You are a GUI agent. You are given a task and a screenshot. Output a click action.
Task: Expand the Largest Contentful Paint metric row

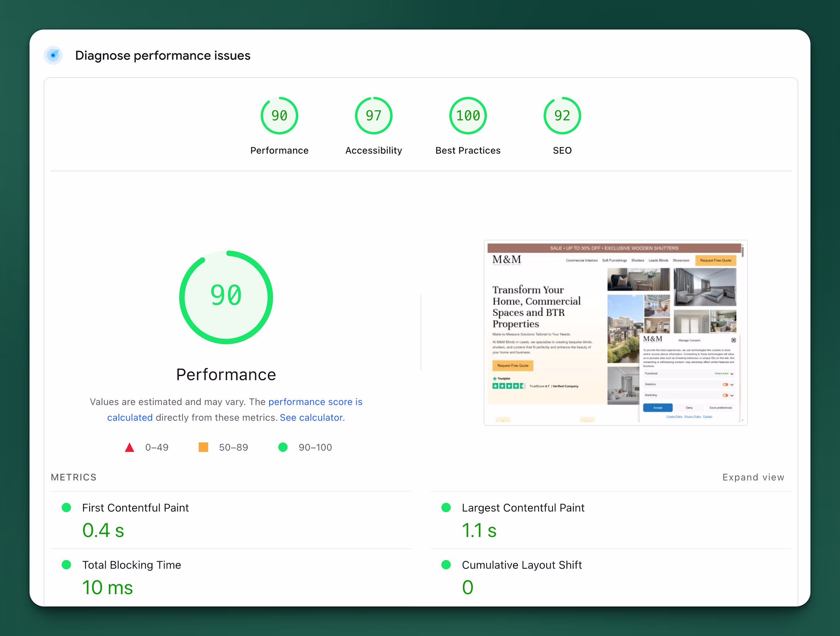click(x=523, y=508)
